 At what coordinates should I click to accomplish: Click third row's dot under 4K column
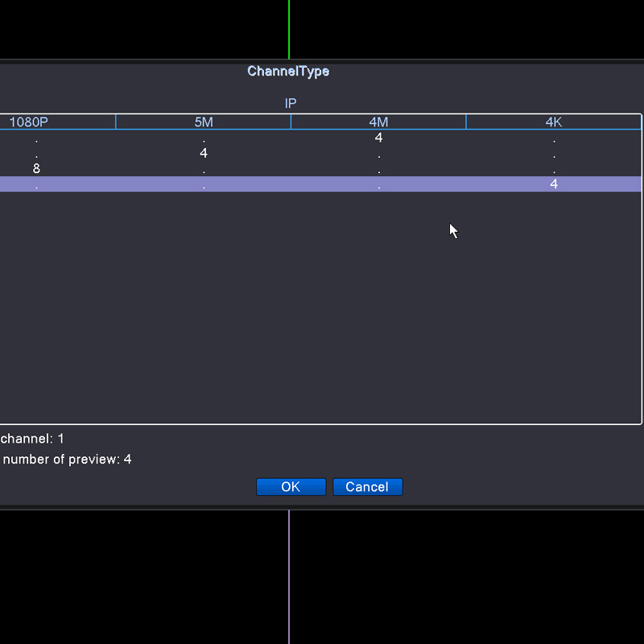554,170
